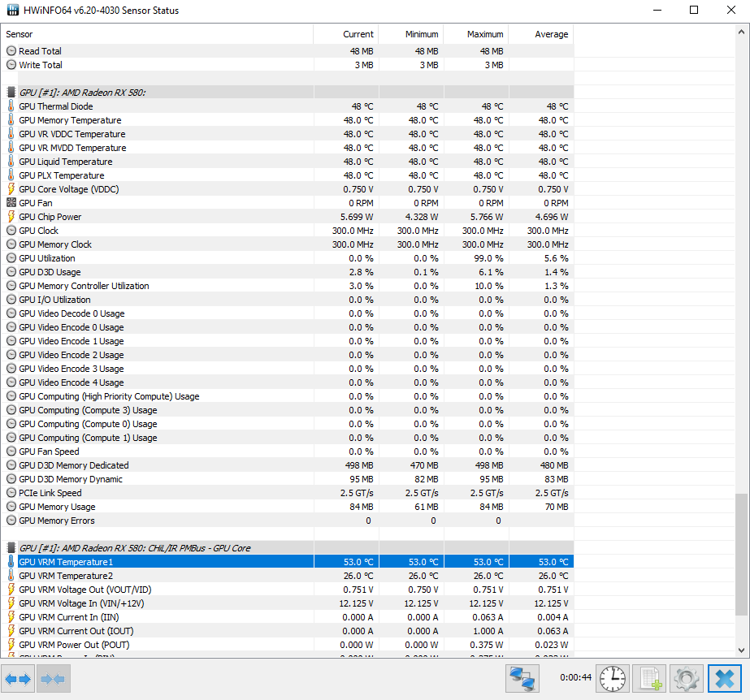Click the blue X close sensors button
This screenshot has height=700, width=750.
725,679
